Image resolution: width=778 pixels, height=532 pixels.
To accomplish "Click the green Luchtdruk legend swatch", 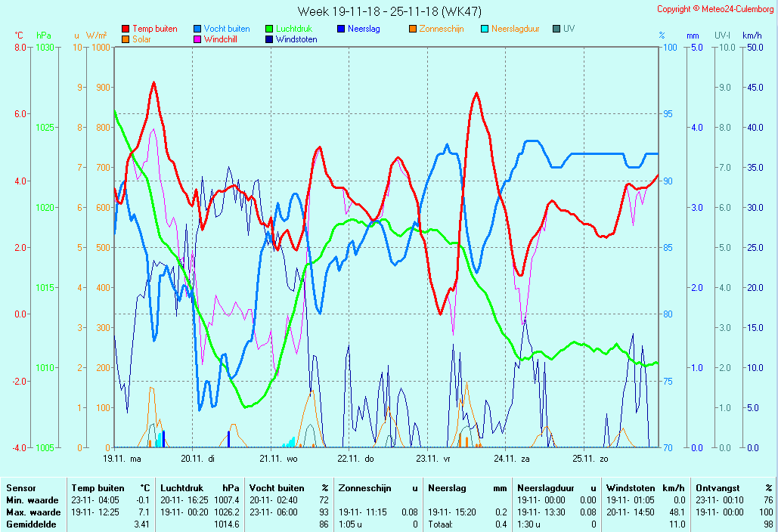I will pos(269,29).
